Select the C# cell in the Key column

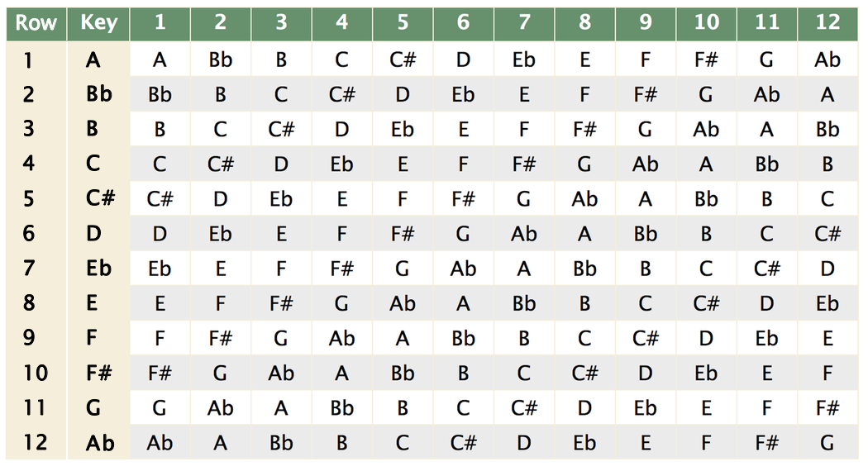(x=98, y=199)
